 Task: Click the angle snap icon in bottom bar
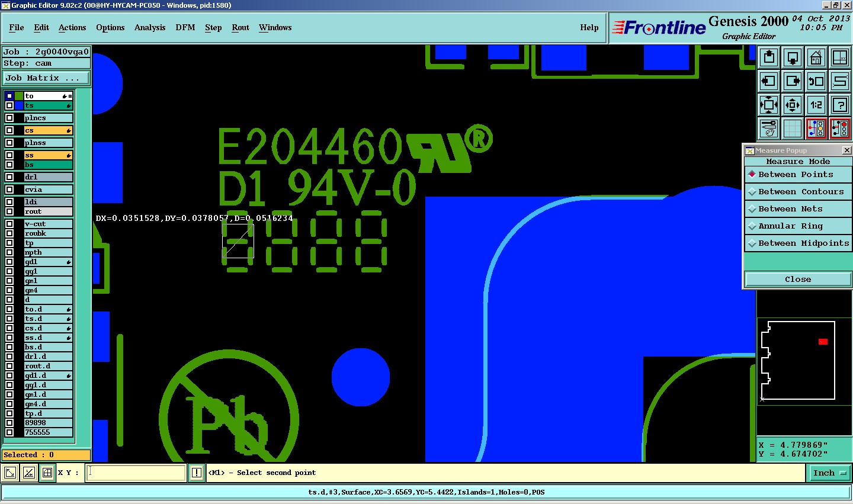click(x=28, y=473)
